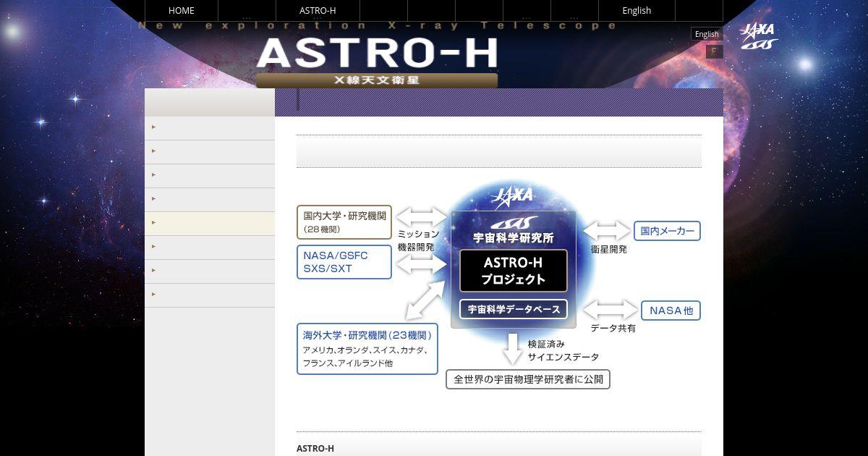
Task: Click the 検証済みサイエンスデータ label
Action: click(563, 350)
